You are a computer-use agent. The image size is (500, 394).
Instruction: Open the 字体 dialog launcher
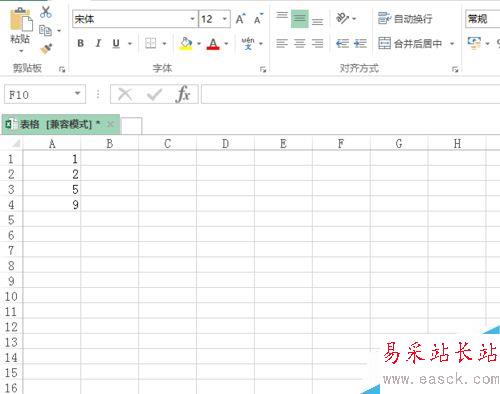[263, 69]
